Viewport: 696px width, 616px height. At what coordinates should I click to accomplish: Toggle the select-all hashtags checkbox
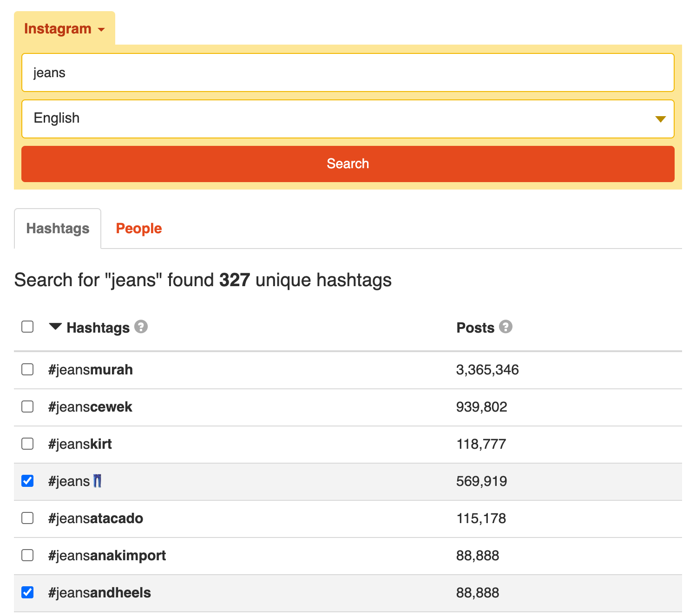27,327
